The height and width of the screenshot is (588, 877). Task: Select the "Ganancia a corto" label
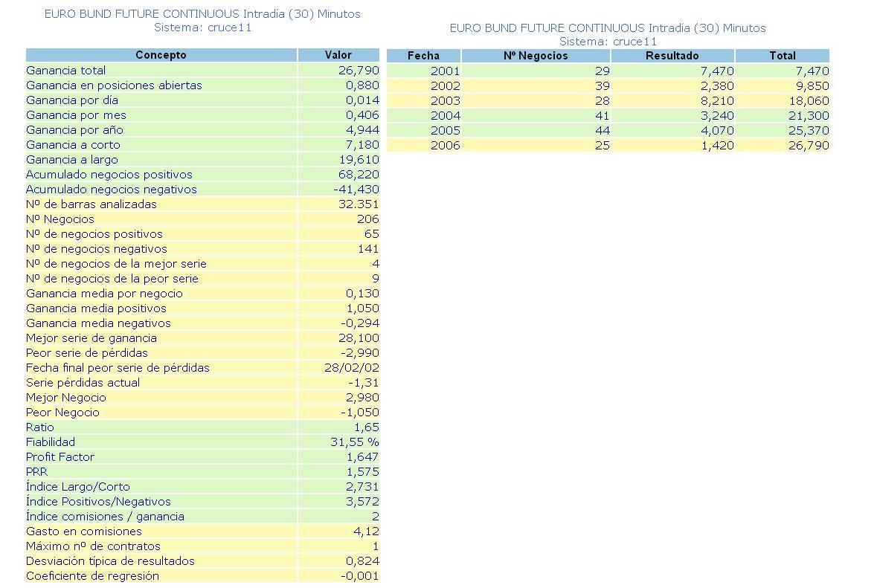pyautogui.click(x=74, y=144)
